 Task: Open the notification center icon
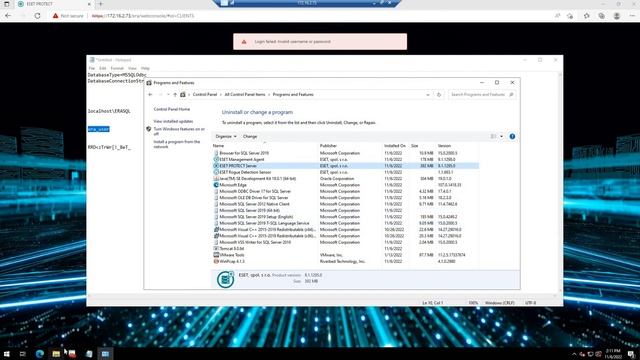pyautogui.click(x=631, y=354)
